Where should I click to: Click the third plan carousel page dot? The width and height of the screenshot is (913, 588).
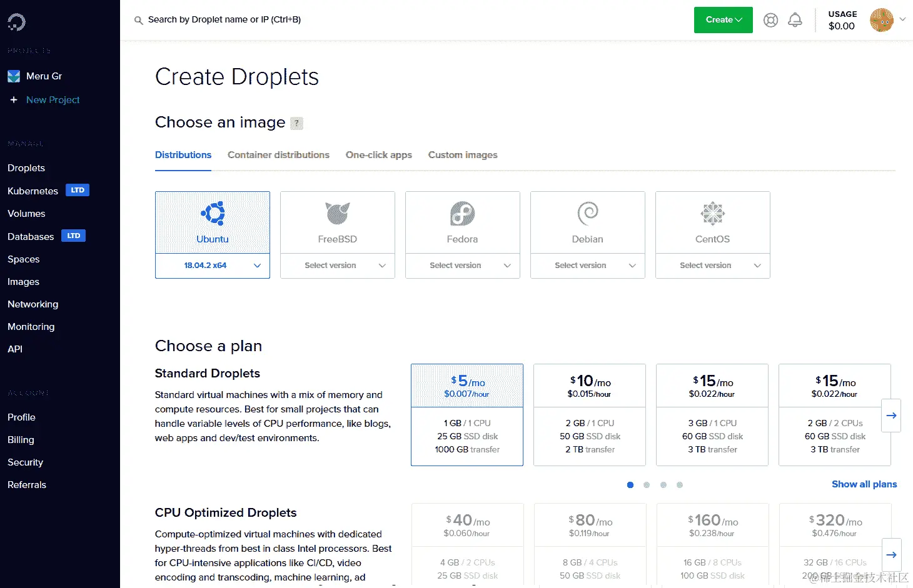point(663,485)
